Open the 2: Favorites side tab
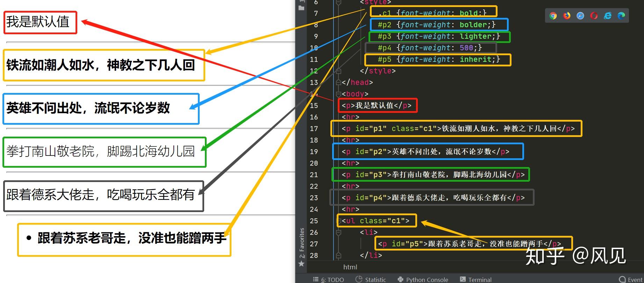 point(302,243)
